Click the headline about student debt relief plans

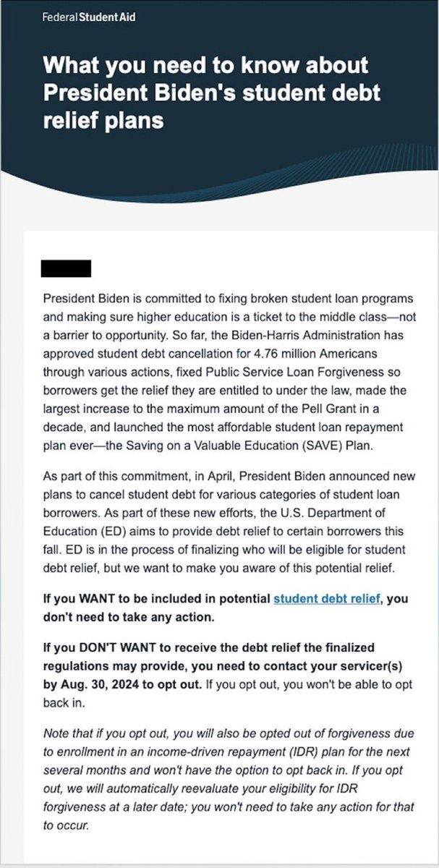pyautogui.click(x=206, y=93)
